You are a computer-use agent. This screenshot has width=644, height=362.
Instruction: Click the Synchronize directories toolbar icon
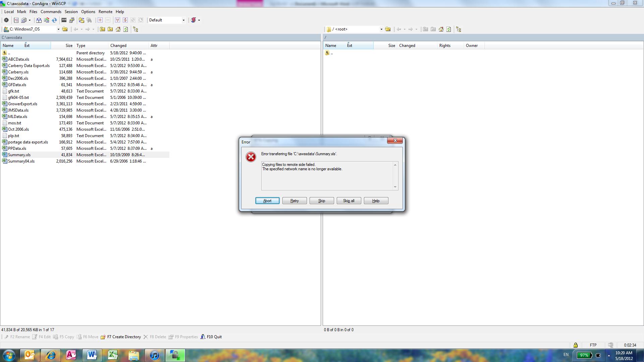[54, 20]
